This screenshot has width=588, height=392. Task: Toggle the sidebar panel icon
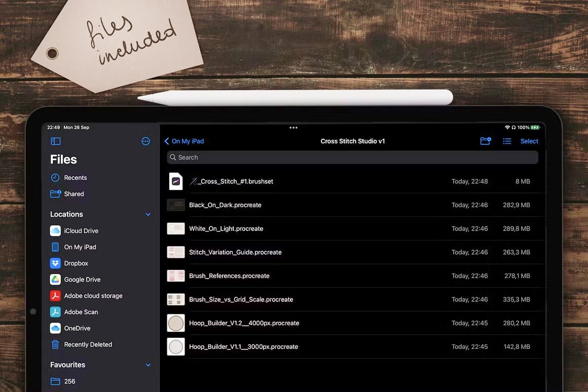coord(55,141)
